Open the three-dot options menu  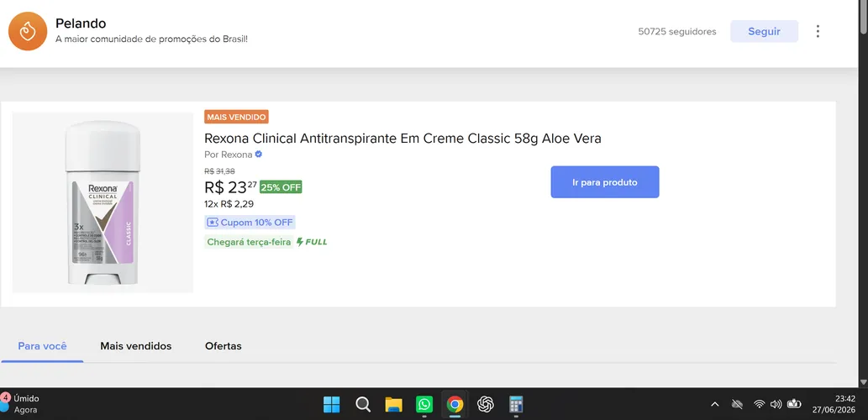(x=818, y=32)
